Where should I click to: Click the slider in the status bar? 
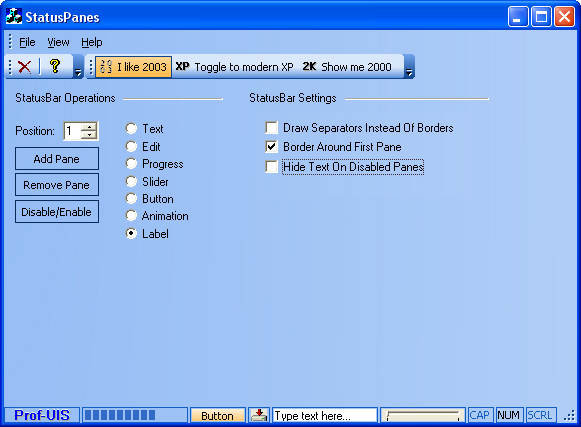pyautogui.click(x=423, y=415)
